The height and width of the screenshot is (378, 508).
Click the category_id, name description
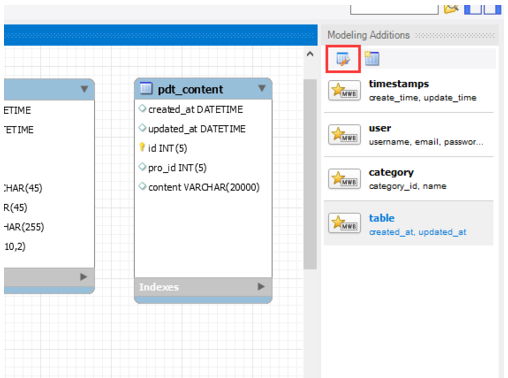click(407, 186)
